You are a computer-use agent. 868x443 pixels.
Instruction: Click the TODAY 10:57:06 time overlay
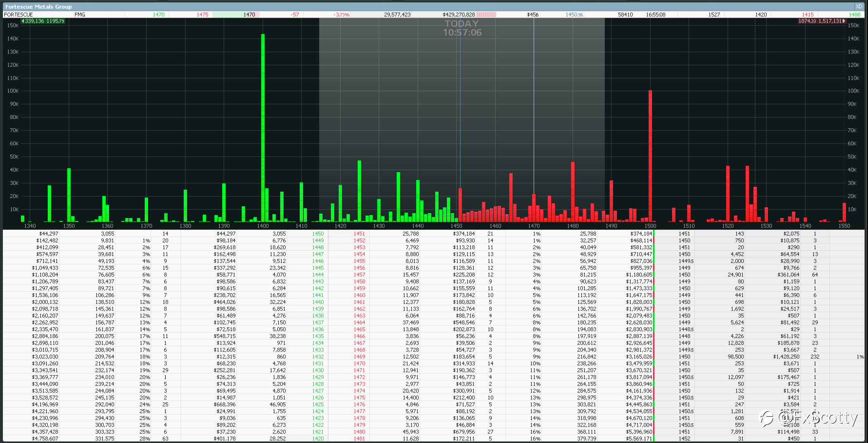coord(462,28)
